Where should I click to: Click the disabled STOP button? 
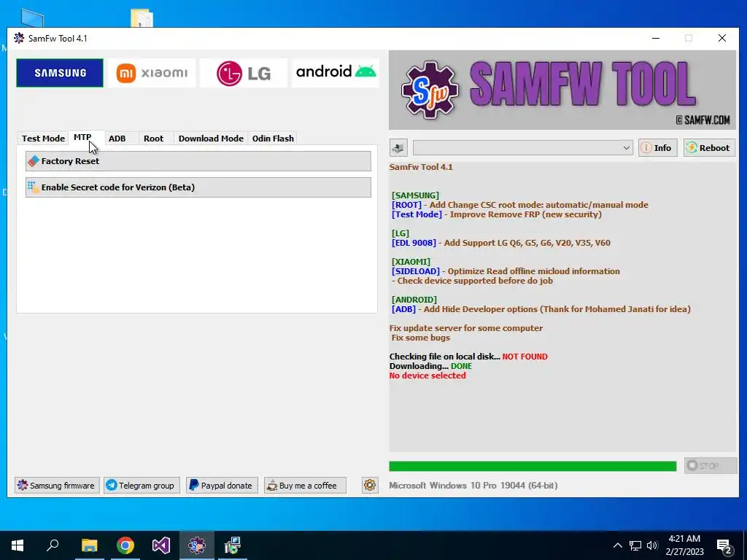click(711, 465)
